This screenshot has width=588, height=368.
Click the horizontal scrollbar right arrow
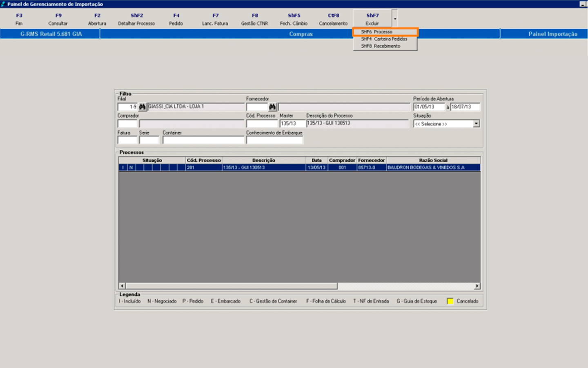tap(477, 286)
